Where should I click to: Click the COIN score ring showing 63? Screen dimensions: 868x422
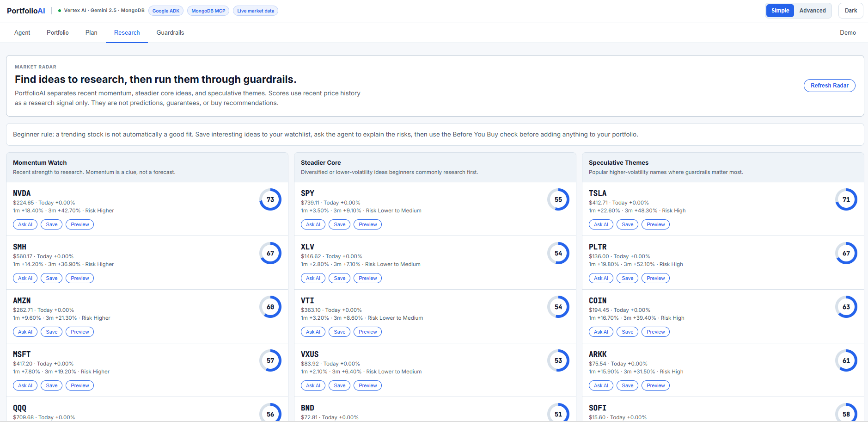846,307
